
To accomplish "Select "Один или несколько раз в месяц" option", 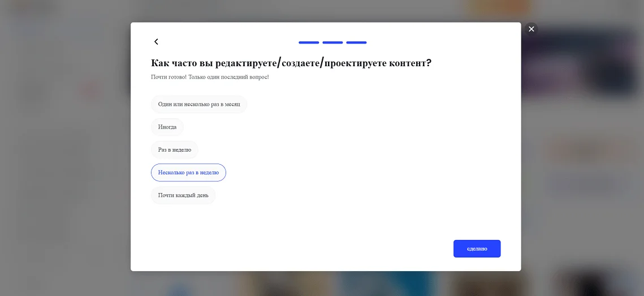I will coord(199,104).
